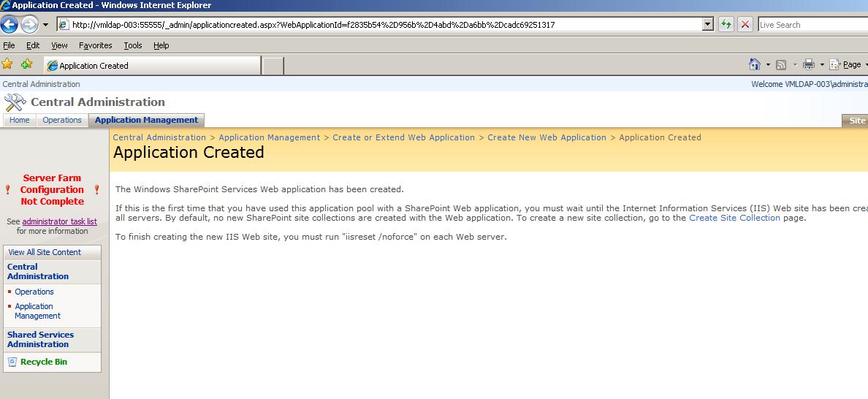Click the Central Administration top-left link

click(41, 84)
